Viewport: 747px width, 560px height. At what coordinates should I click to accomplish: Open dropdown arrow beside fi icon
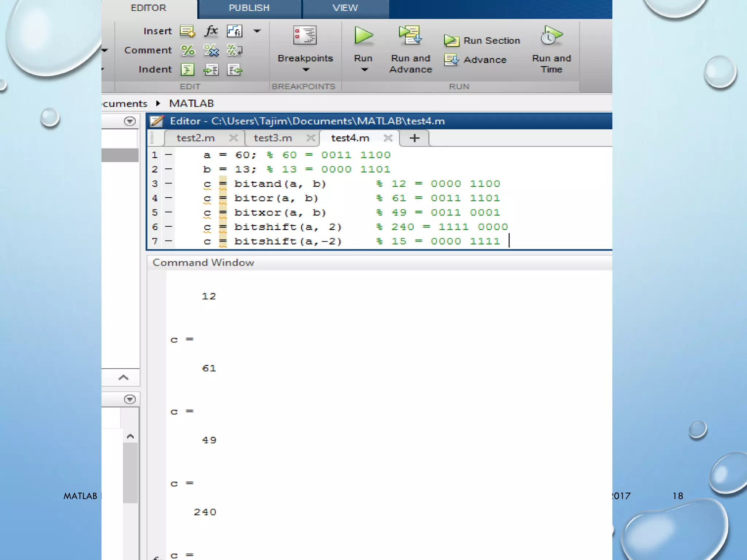tap(257, 31)
